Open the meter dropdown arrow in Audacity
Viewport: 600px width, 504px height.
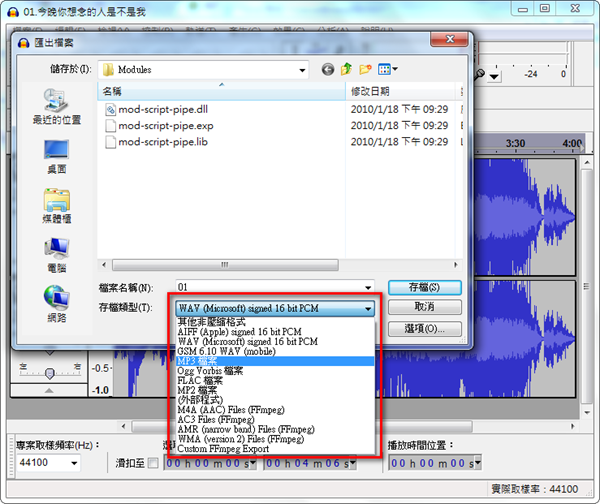(x=494, y=77)
